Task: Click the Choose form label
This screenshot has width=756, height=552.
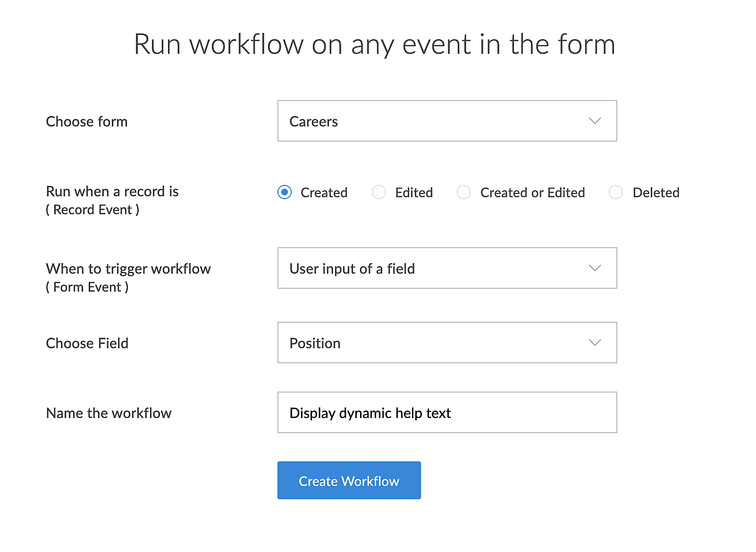Action: click(x=87, y=122)
